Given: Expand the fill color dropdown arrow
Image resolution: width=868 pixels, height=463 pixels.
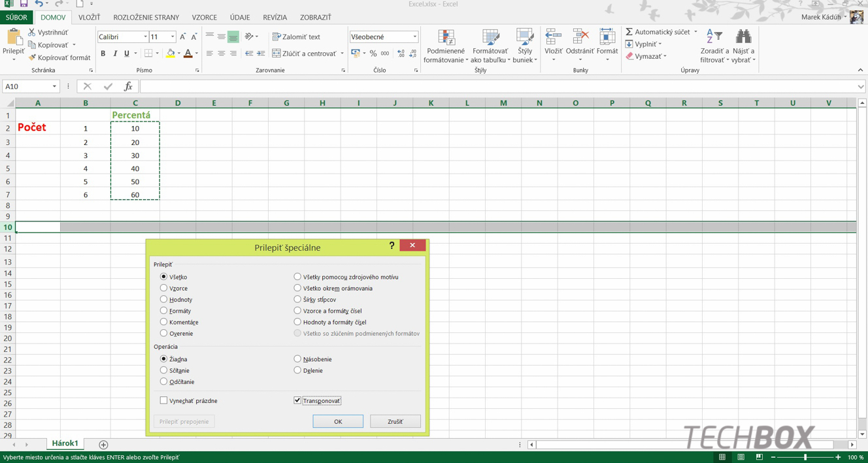Looking at the screenshot, I should pos(178,54).
